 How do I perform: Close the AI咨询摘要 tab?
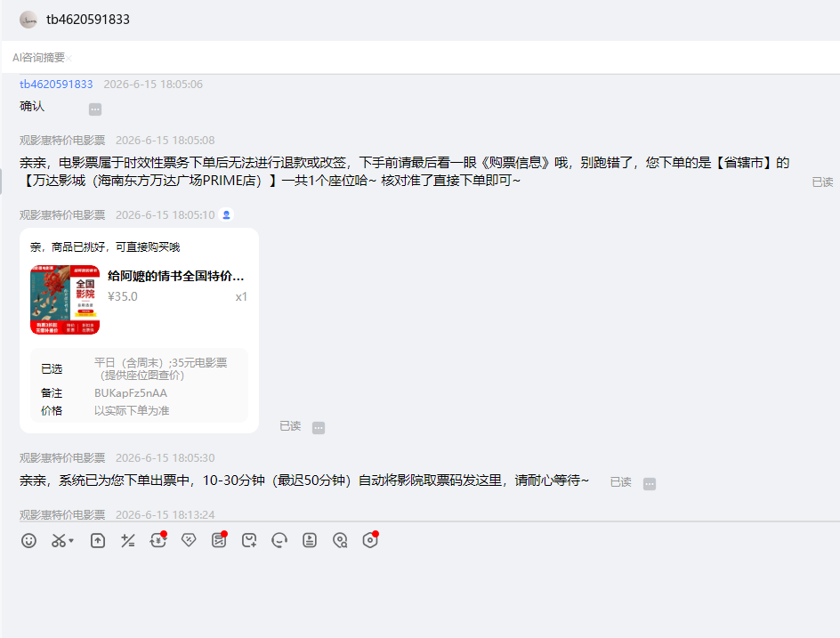[69, 59]
